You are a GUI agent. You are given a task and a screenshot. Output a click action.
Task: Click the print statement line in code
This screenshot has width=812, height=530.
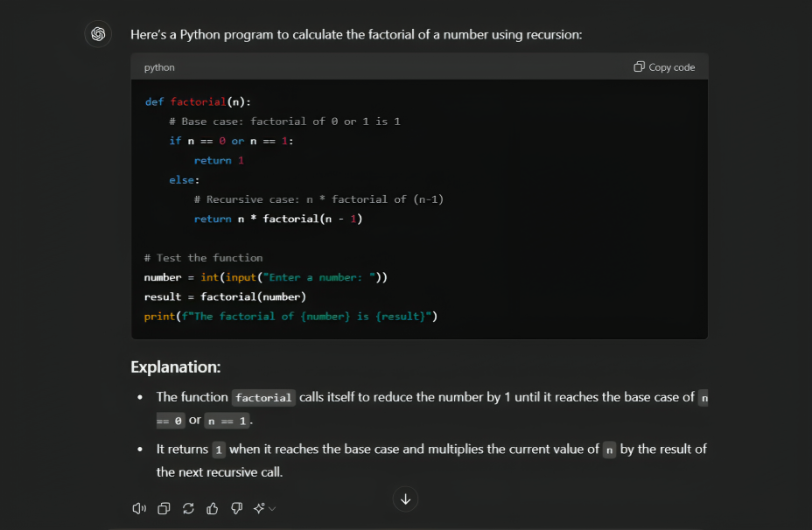(290, 316)
